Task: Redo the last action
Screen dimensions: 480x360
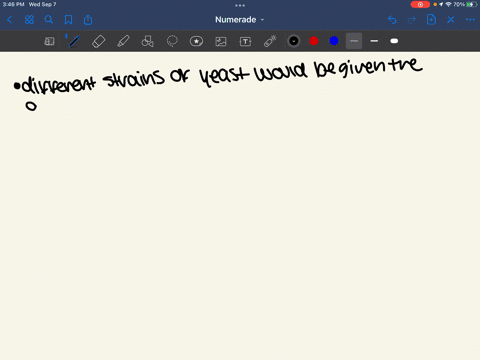Action: click(x=412, y=20)
